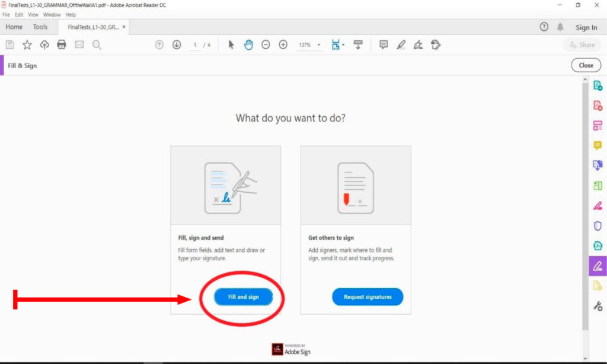Open the Tools tab

pos(40,27)
